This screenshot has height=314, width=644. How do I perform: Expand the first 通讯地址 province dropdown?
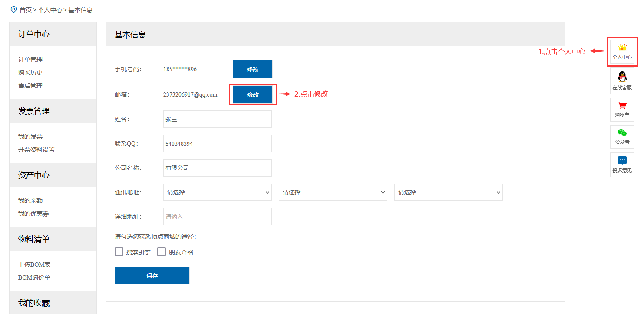(x=217, y=192)
